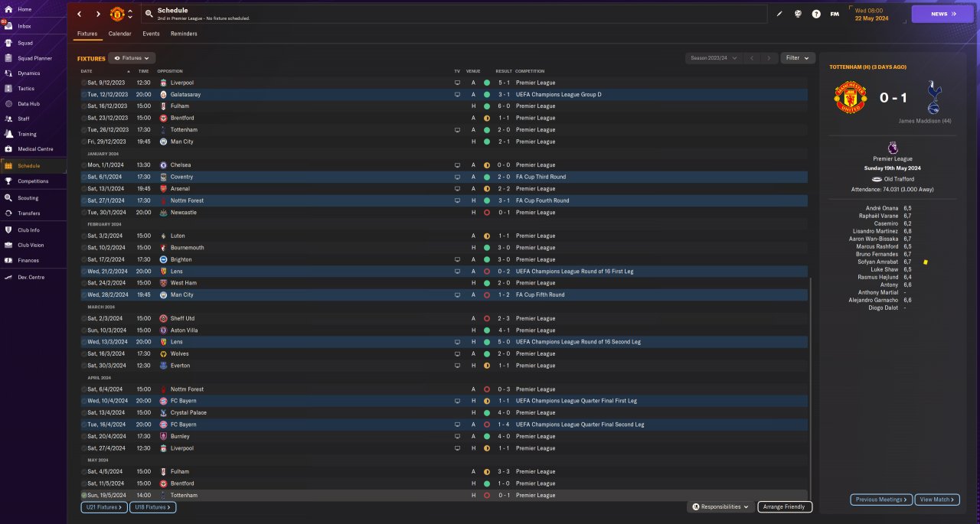Click the TV icon on the Galatasaray row
The image size is (980, 524).
tap(457, 95)
